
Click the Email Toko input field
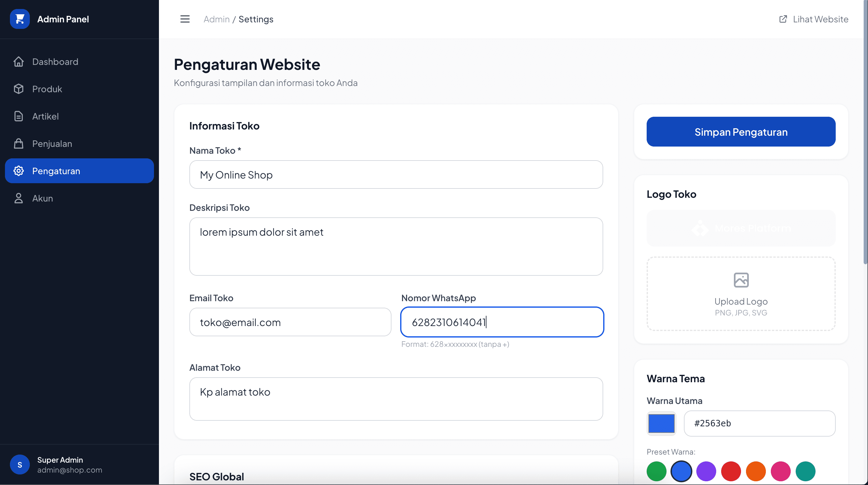coord(290,322)
